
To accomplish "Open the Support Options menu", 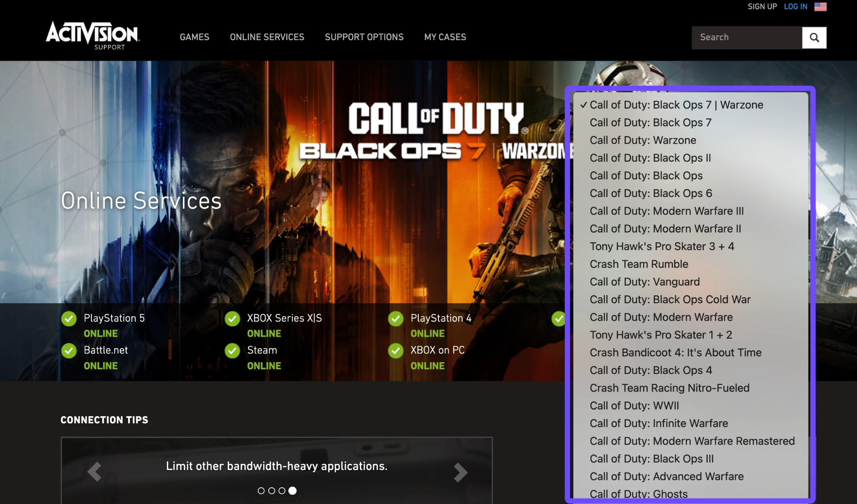I will tap(364, 37).
